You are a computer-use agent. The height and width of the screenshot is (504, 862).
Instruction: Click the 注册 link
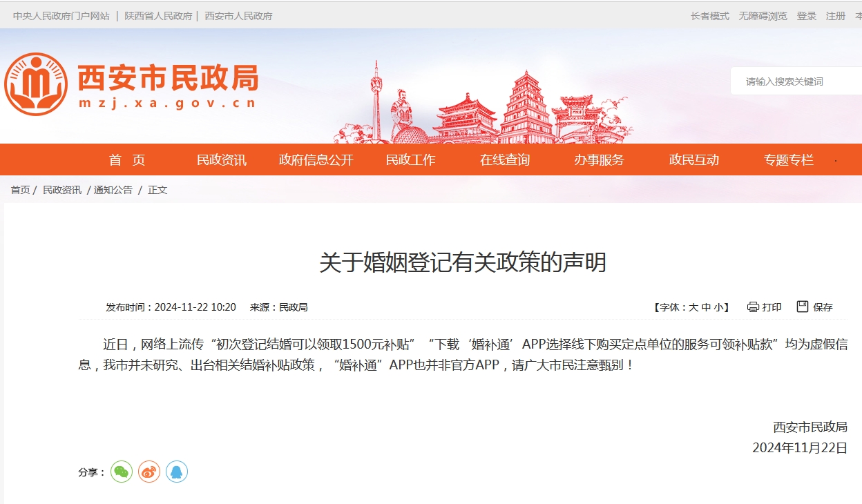[836, 16]
